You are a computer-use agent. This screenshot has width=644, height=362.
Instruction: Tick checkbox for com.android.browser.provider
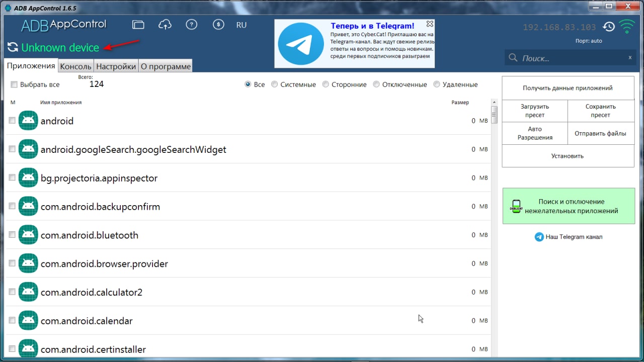coord(12,263)
